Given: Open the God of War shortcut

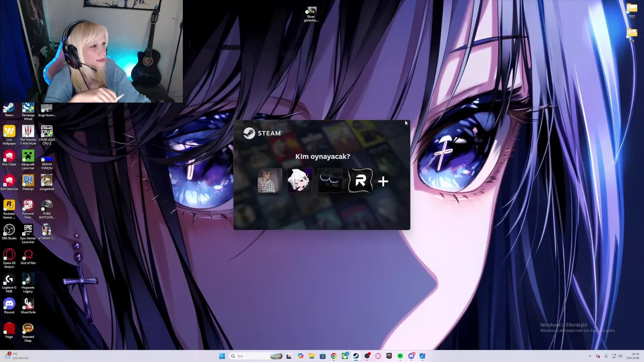Looking at the screenshot, I should (x=28, y=257).
